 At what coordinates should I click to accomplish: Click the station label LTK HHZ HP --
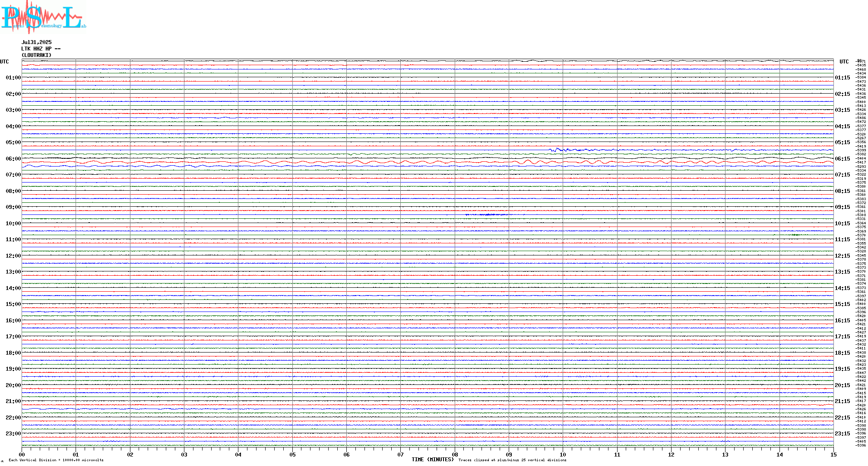click(41, 49)
